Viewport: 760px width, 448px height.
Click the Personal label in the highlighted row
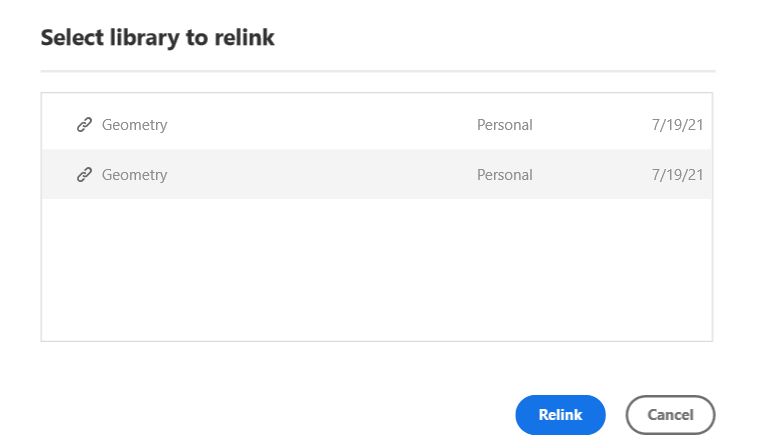(x=504, y=175)
